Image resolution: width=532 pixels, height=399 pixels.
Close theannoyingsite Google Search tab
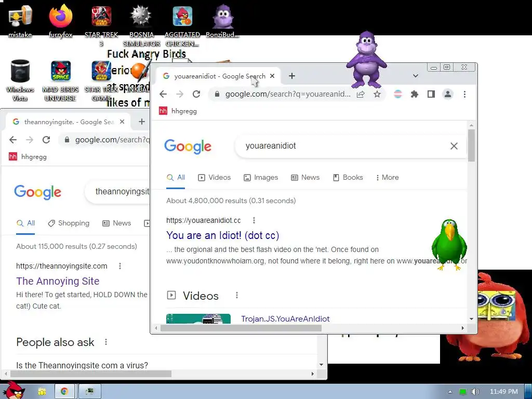point(122,122)
